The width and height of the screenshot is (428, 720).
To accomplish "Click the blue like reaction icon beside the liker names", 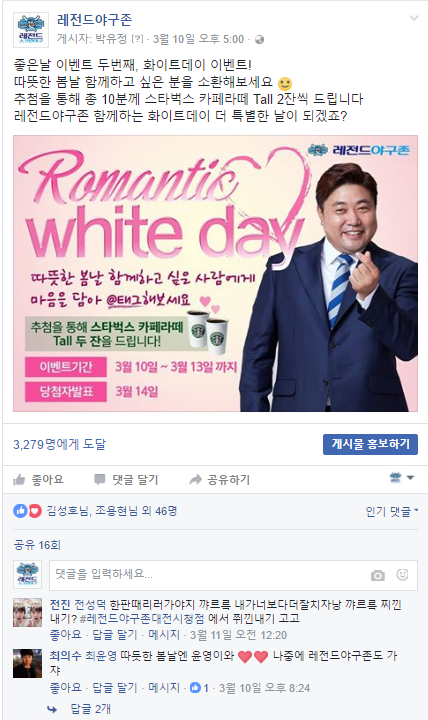I will 20,511.
